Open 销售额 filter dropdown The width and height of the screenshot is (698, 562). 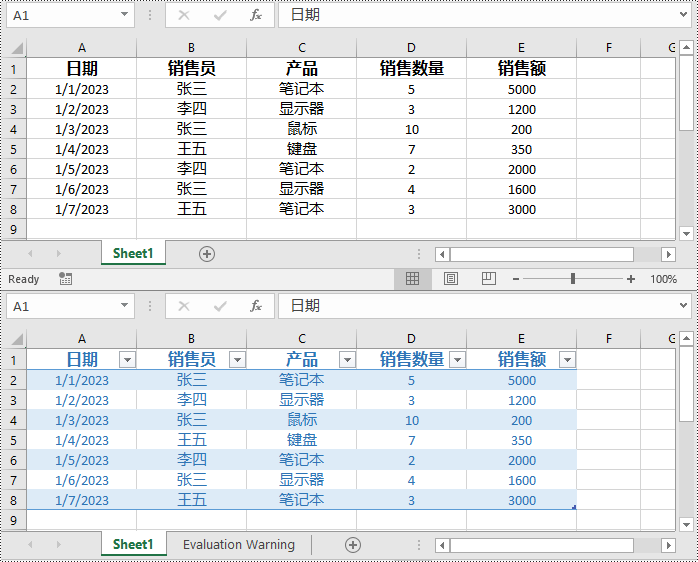click(567, 359)
